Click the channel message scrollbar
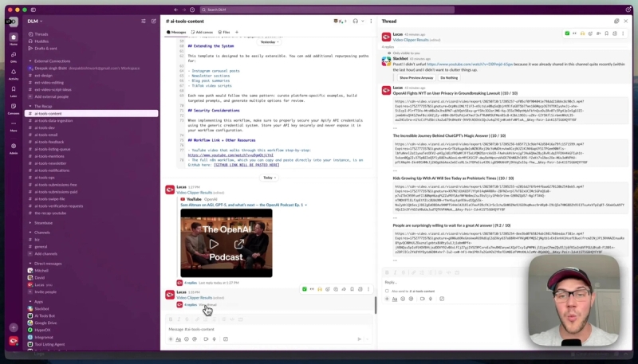Screen dimensions: 638x364 tap(375, 305)
